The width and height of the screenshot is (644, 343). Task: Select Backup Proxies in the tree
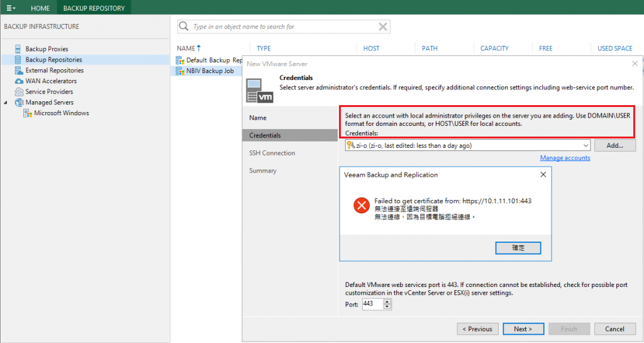coord(47,49)
